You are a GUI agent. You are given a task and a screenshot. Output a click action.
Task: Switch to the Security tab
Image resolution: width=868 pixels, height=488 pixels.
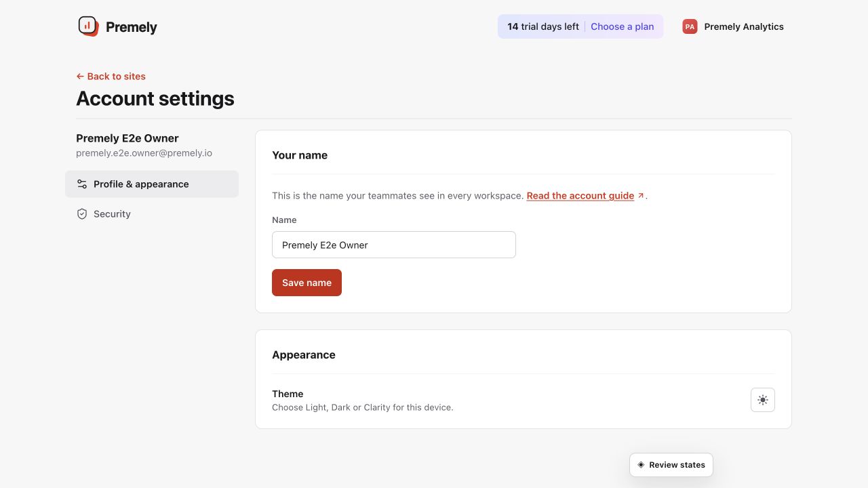[152, 214]
